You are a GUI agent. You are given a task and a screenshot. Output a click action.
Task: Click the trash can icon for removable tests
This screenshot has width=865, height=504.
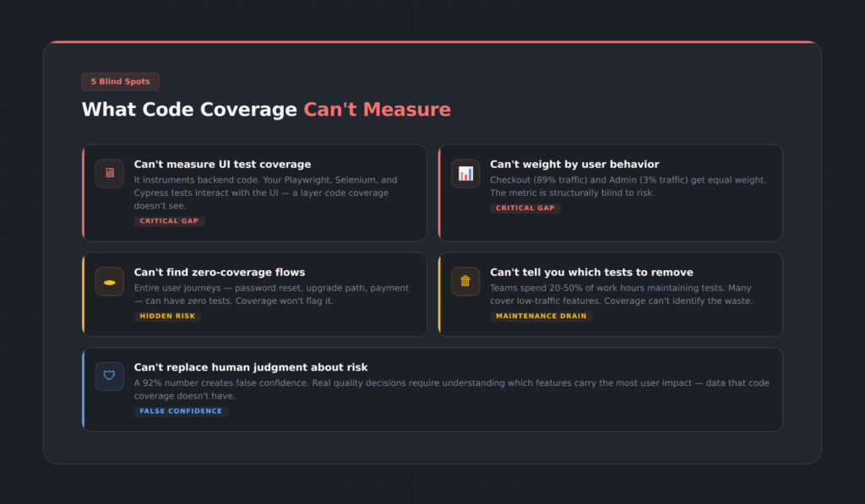(x=465, y=281)
